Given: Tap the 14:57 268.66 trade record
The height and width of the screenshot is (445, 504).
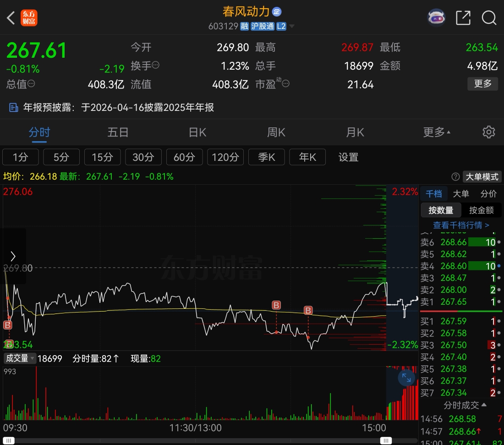Looking at the screenshot, I should (461, 432).
